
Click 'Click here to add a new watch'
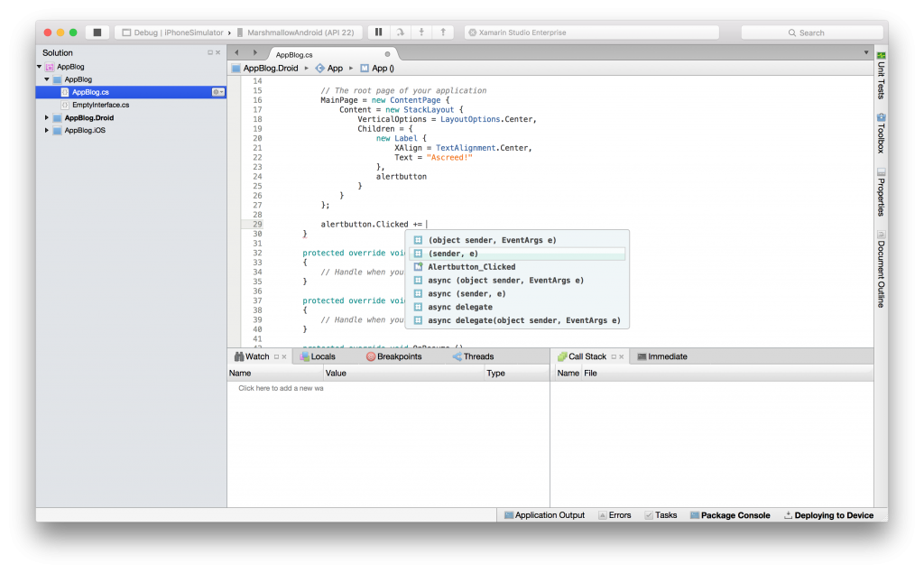click(x=282, y=388)
